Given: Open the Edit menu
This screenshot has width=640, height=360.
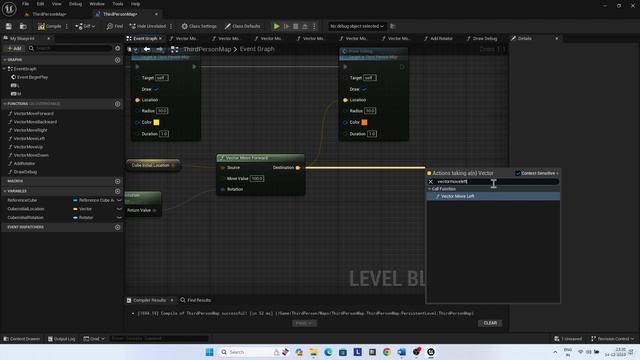Looking at the screenshot, I should [40, 4].
